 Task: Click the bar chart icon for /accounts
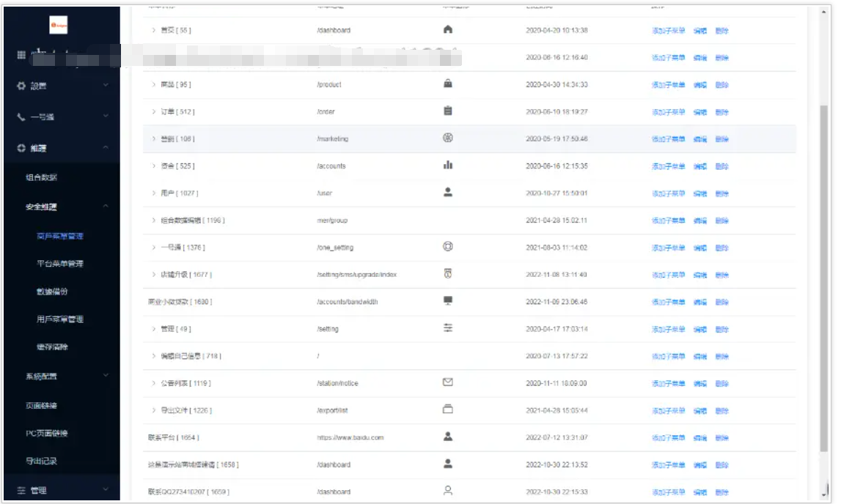click(x=448, y=165)
